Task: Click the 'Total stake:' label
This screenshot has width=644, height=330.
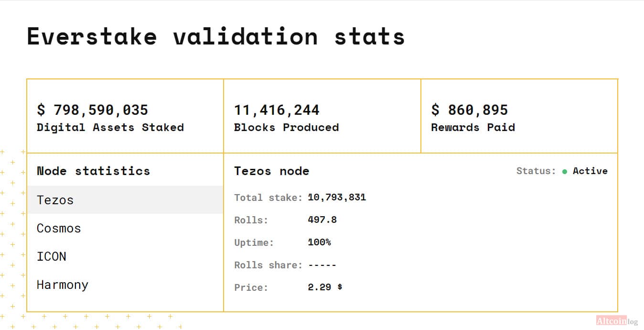Action: [x=268, y=198]
